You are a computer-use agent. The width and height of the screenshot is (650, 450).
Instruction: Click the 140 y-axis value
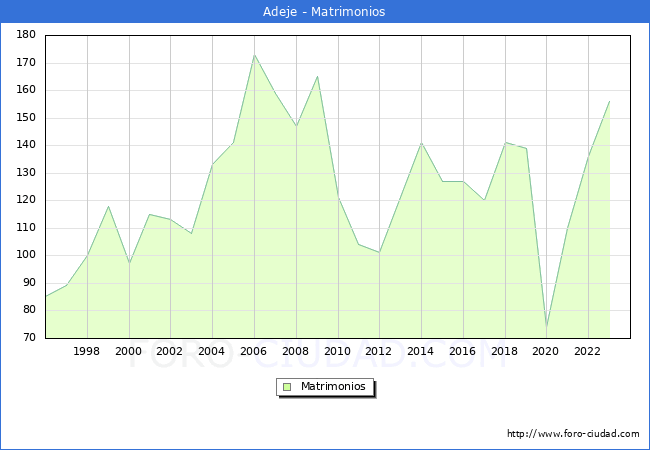[26, 145]
